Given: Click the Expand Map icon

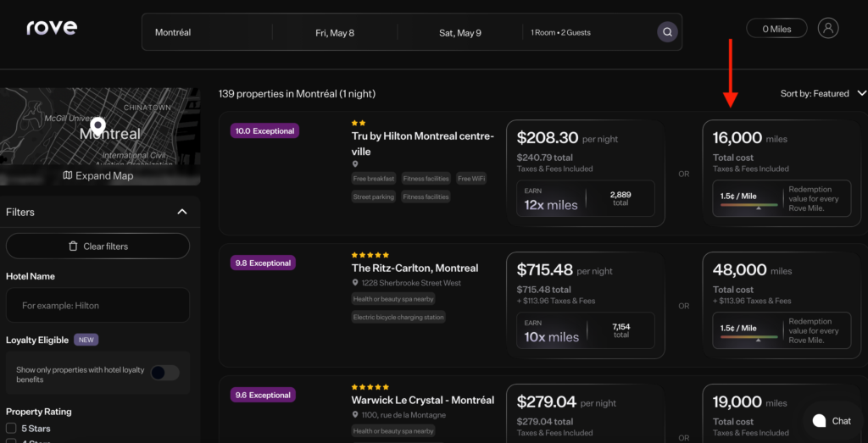Looking at the screenshot, I should tap(68, 176).
